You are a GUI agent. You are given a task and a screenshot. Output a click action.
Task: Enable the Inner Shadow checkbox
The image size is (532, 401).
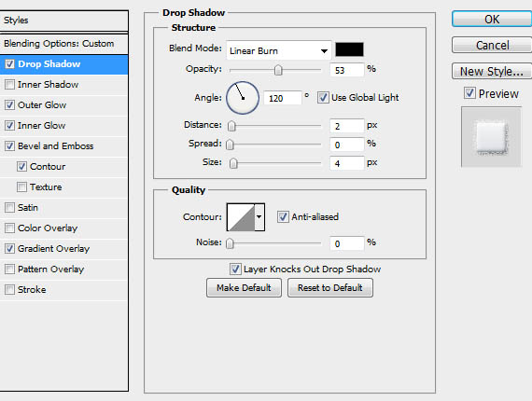10,85
